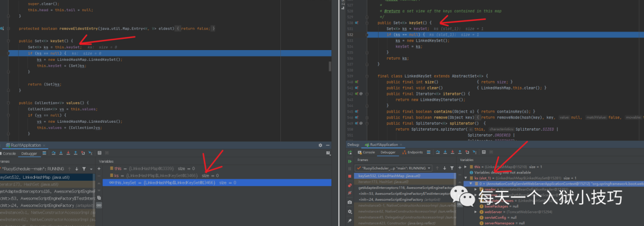Expand 'webServer' TomcatWebServer field node
This screenshot has width=644, height=226.
click(x=476, y=212)
